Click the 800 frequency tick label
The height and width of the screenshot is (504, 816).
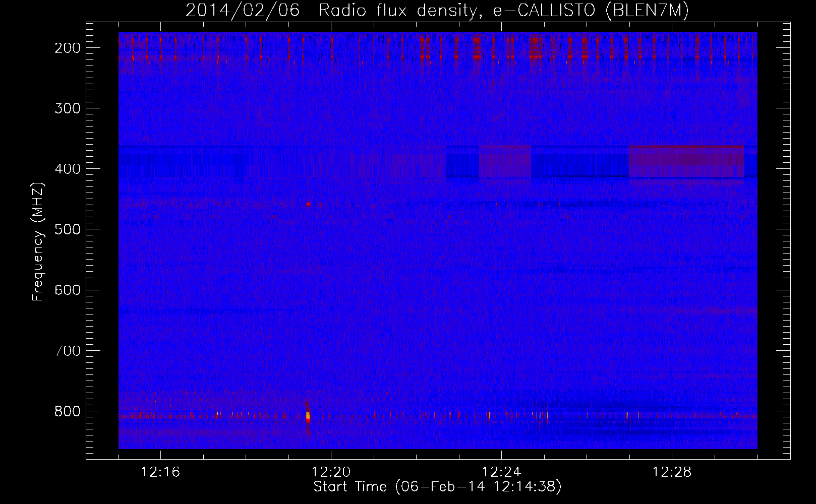tap(67, 411)
